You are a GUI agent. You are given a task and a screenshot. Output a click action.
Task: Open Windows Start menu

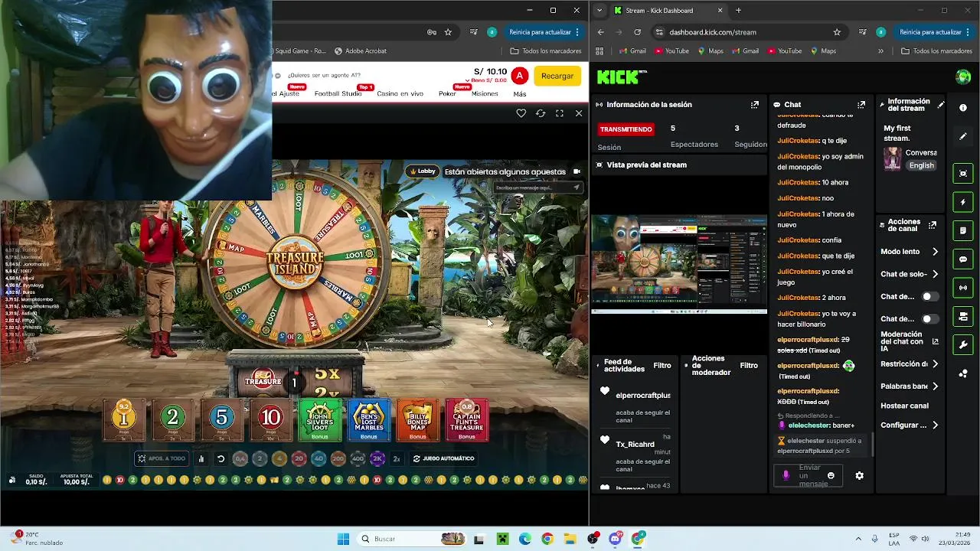click(343, 539)
